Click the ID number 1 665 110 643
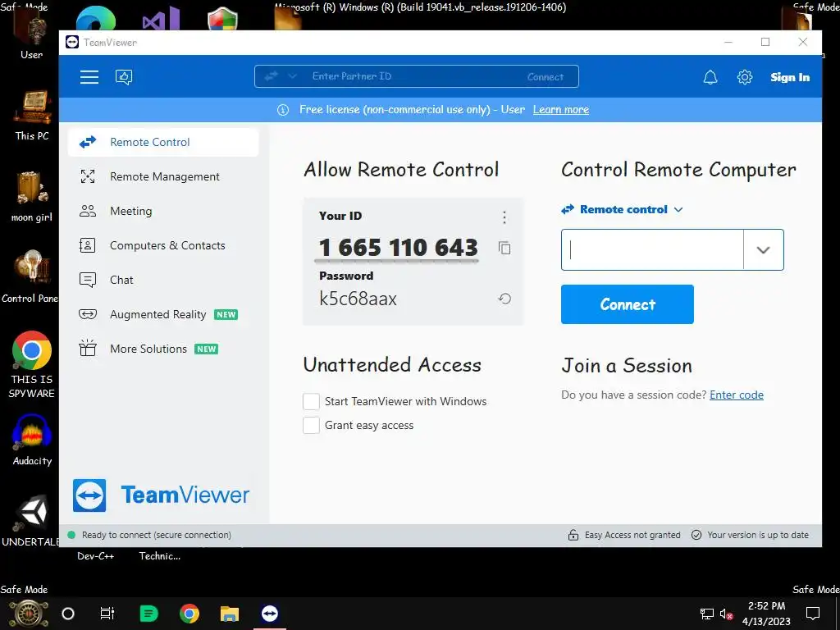This screenshot has width=840, height=630. pos(398,248)
